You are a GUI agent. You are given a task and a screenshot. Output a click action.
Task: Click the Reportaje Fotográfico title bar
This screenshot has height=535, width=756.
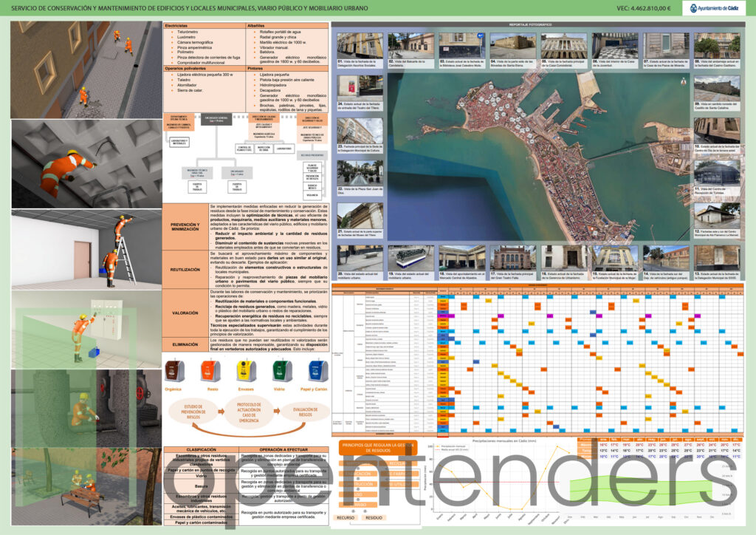pos(537,24)
